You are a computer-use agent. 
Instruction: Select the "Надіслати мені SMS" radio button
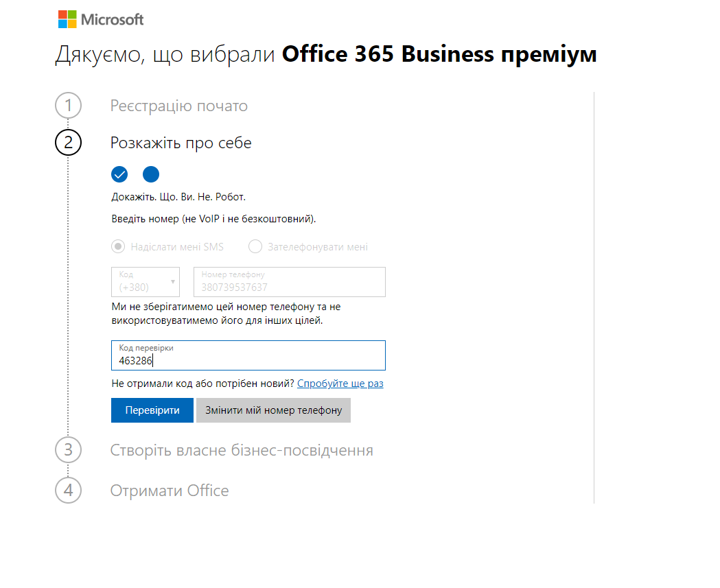[x=118, y=246]
